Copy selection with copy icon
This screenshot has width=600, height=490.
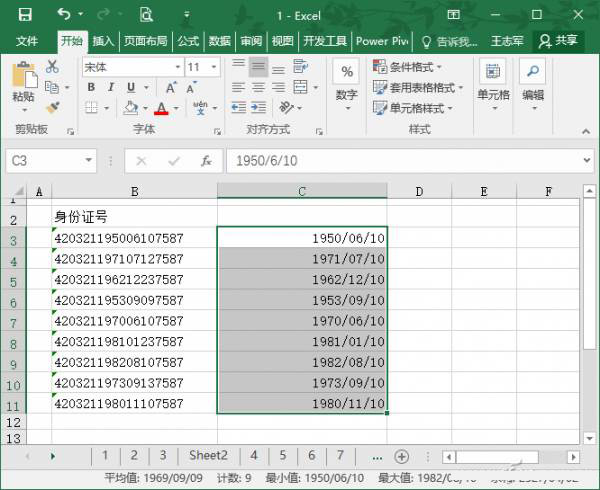point(52,88)
